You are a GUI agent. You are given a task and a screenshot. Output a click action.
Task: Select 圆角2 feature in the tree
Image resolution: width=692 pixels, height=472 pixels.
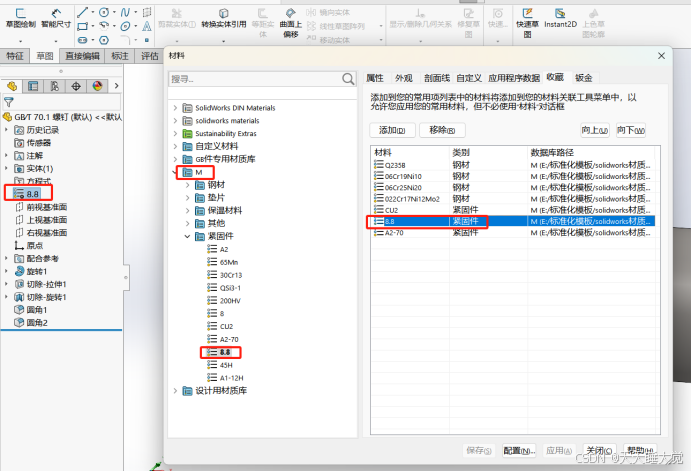coord(31,322)
